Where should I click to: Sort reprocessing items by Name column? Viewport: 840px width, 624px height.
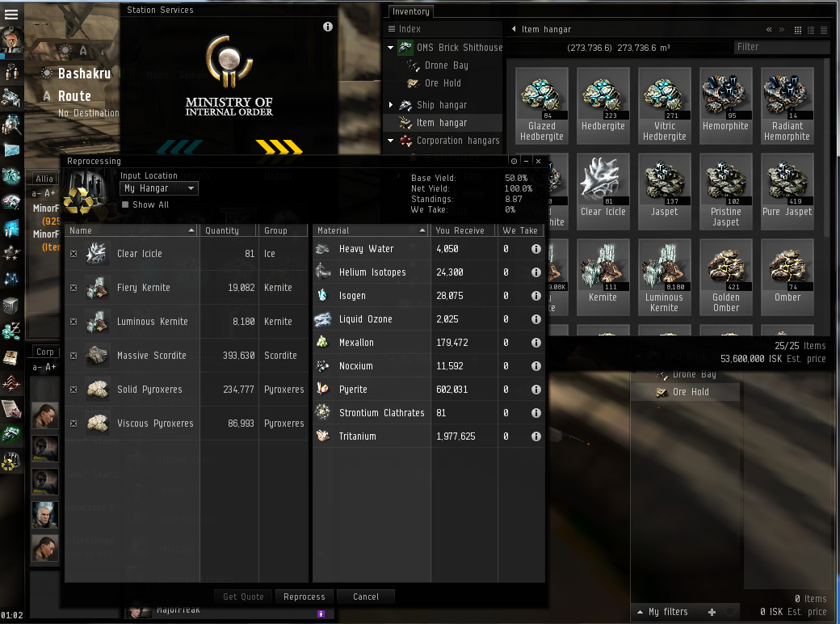tap(131, 230)
